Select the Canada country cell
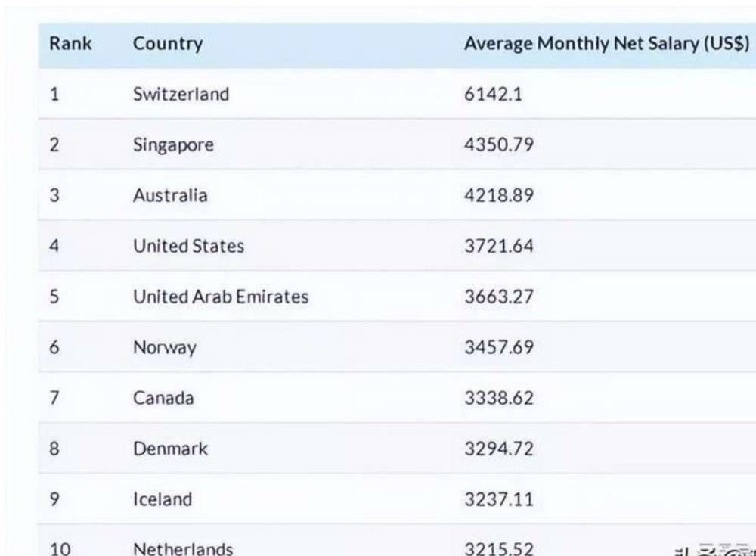 163,399
